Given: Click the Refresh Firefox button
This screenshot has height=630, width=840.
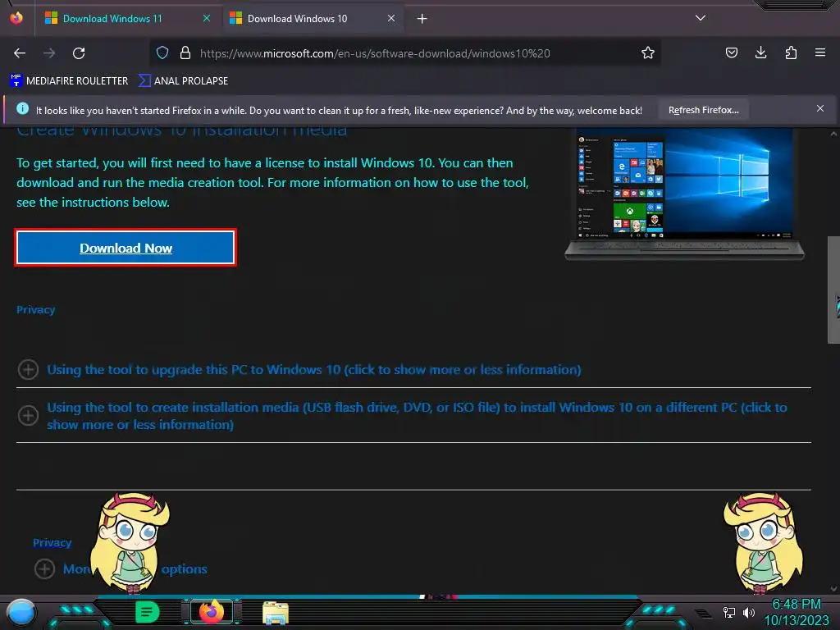Looking at the screenshot, I should pos(703,110).
